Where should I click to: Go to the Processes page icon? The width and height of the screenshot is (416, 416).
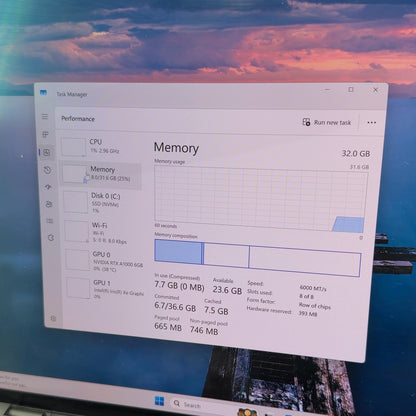tap(46, 134)
